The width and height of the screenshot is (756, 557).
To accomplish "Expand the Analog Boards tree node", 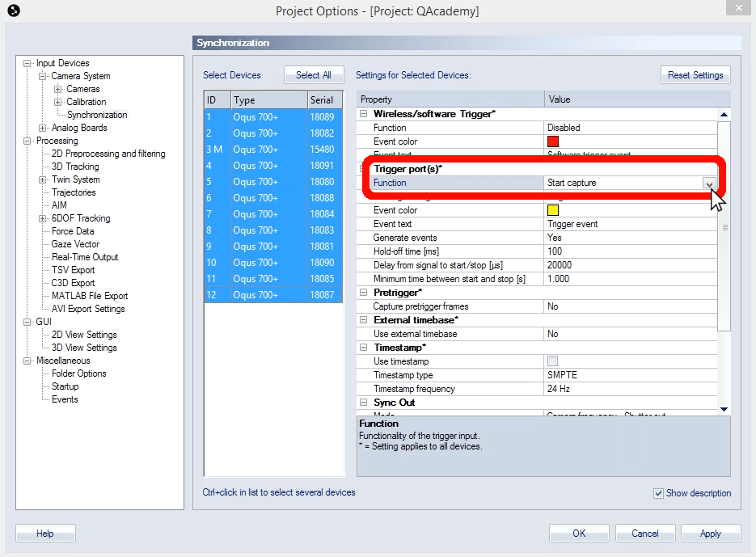I will coord(43,128).
